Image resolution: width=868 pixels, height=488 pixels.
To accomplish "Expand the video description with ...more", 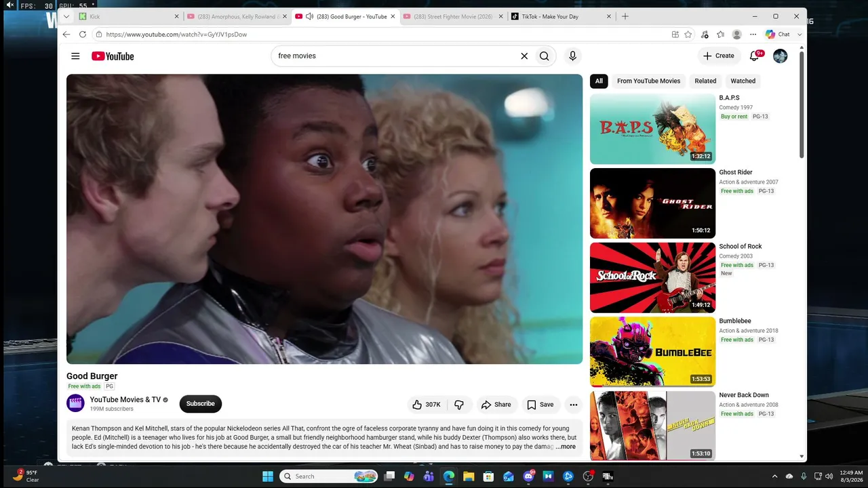I will (x=566, y=447).
